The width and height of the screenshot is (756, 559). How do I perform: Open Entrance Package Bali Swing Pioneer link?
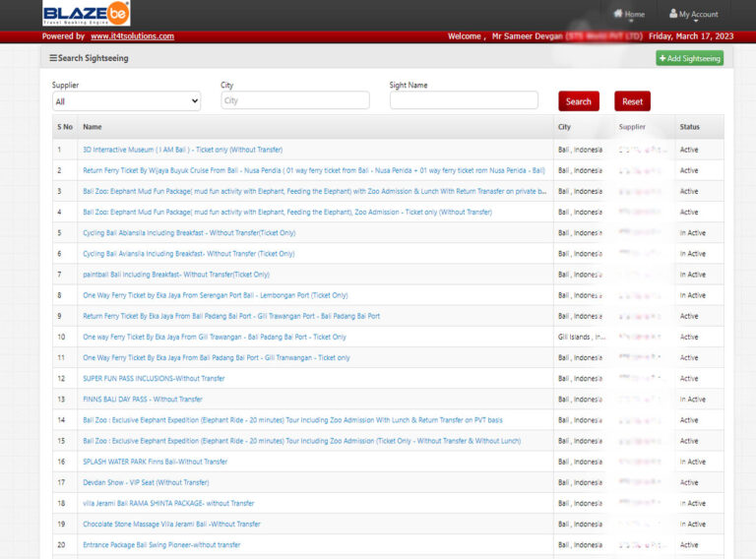(x=161, y=545)
